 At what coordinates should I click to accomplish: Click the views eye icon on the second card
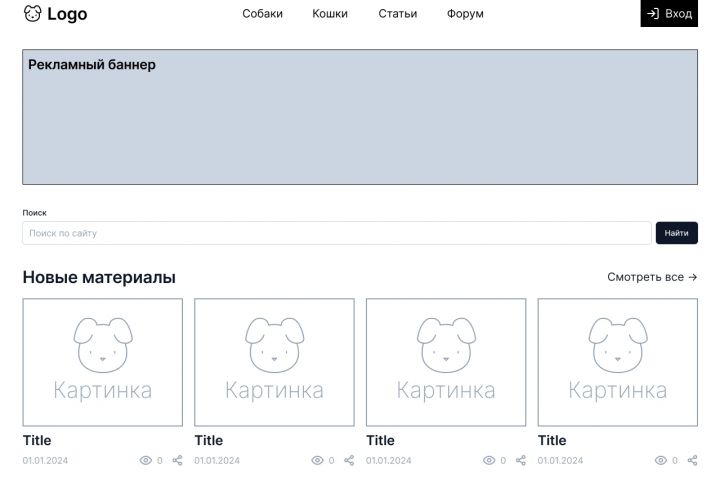(318, 460)
